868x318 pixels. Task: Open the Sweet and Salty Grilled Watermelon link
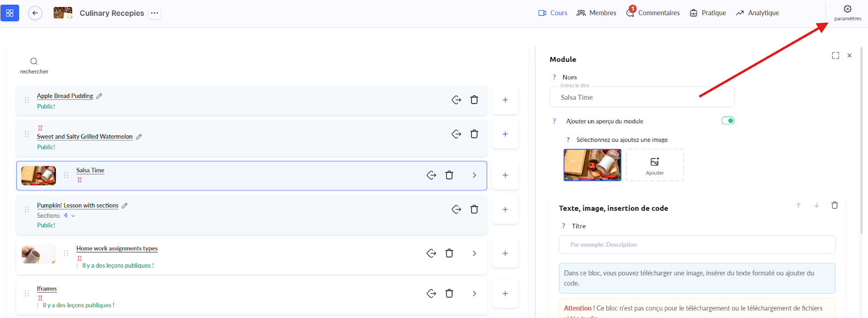85,137
